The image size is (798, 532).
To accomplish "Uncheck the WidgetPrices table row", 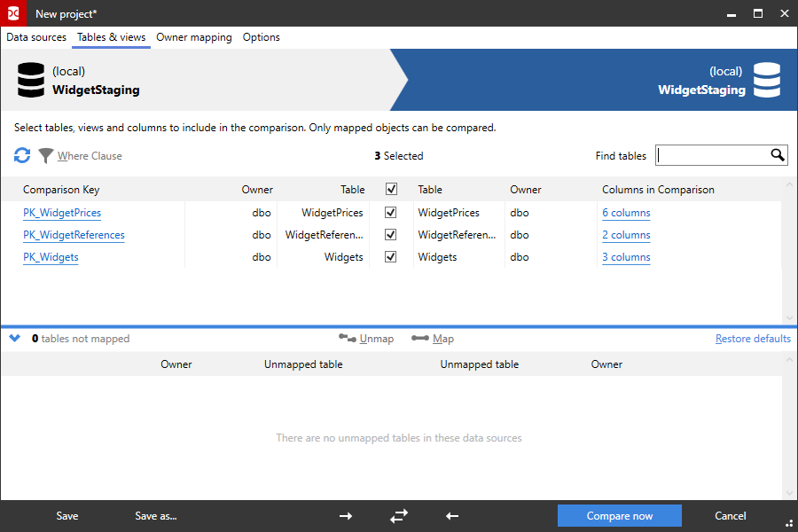I will (x=391, y=212).
